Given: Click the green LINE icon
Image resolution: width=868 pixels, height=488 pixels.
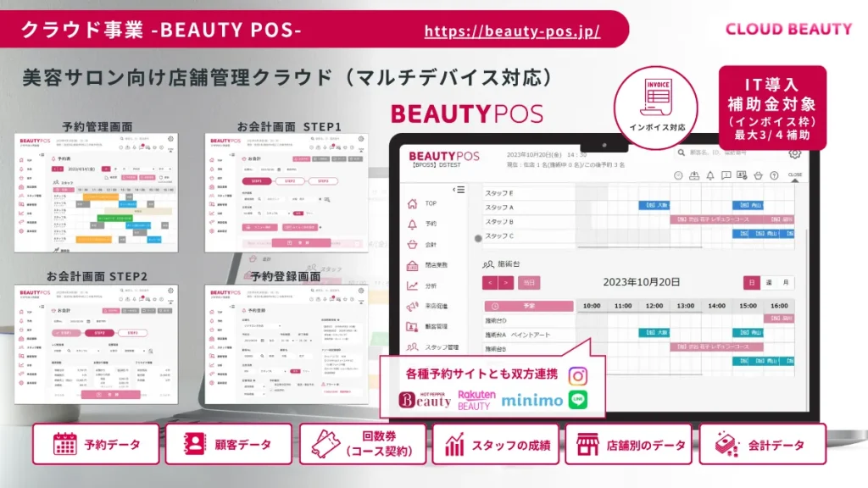Looking at the screenshot, I should click(577, 400).
